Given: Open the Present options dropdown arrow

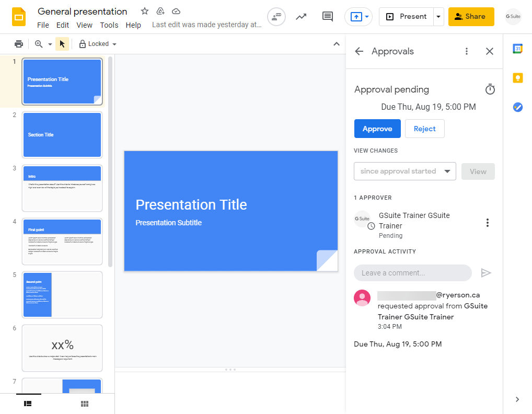Looking at the screenshot, I should coord(438,17).
